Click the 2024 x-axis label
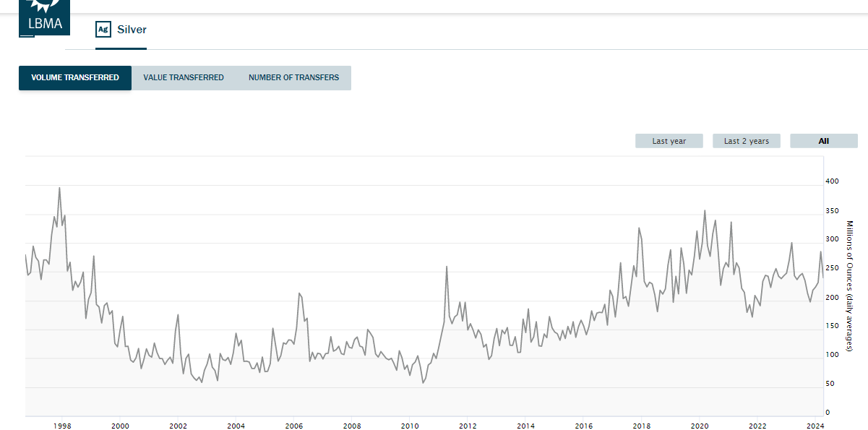The image size is (868, 430). tap(815, 426)
